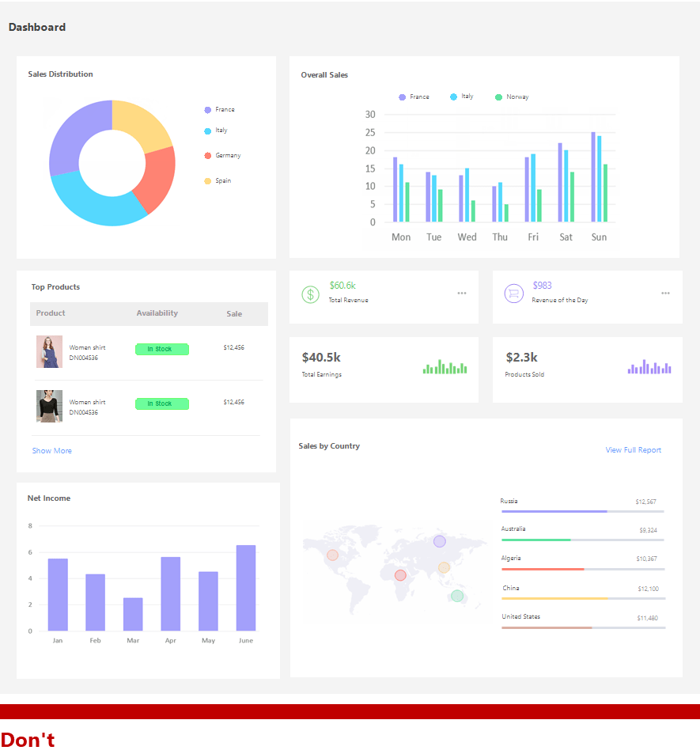Image resolution: width=700 pixels, height=754 pixels.
Task: Click Show More under Top Products
Action: pyautogui.click(x=52, y=450)
